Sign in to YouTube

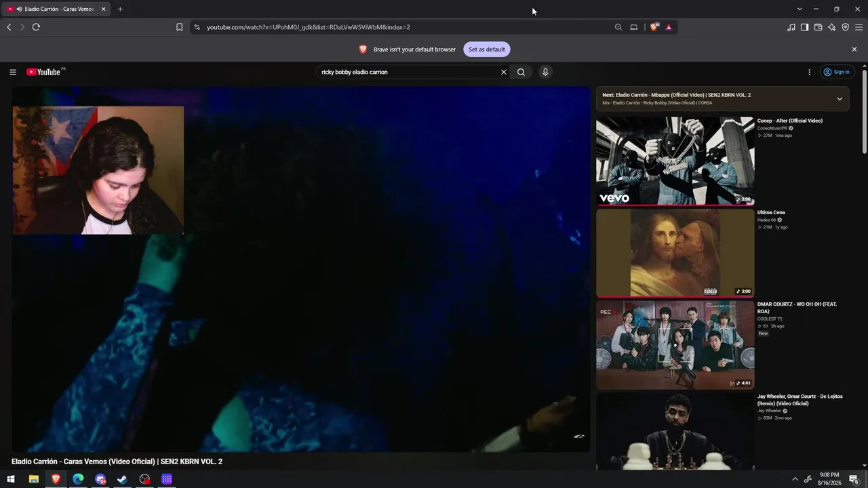click(x=837, y=72)
